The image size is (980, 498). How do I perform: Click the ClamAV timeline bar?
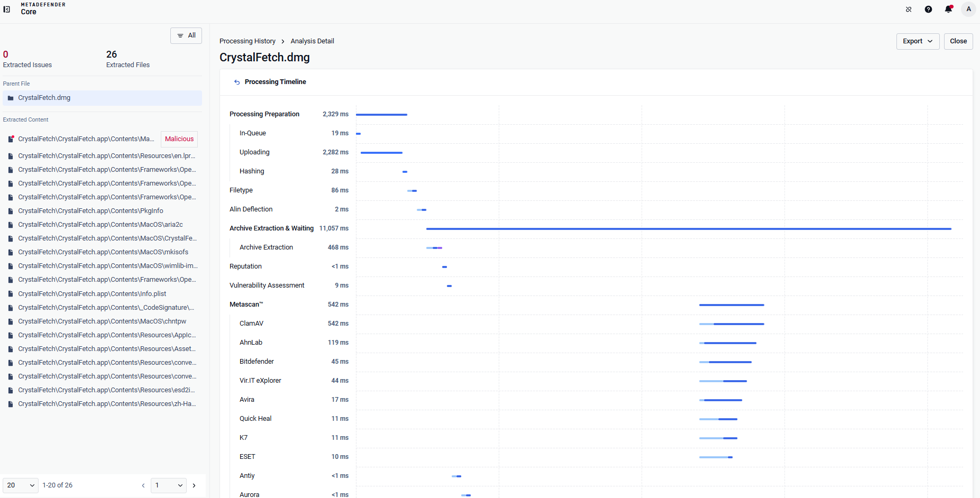pos(731,324)
